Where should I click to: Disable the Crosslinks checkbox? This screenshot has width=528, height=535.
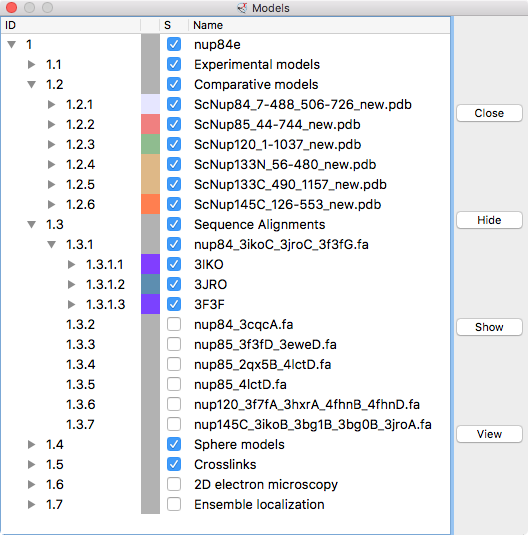174,464
